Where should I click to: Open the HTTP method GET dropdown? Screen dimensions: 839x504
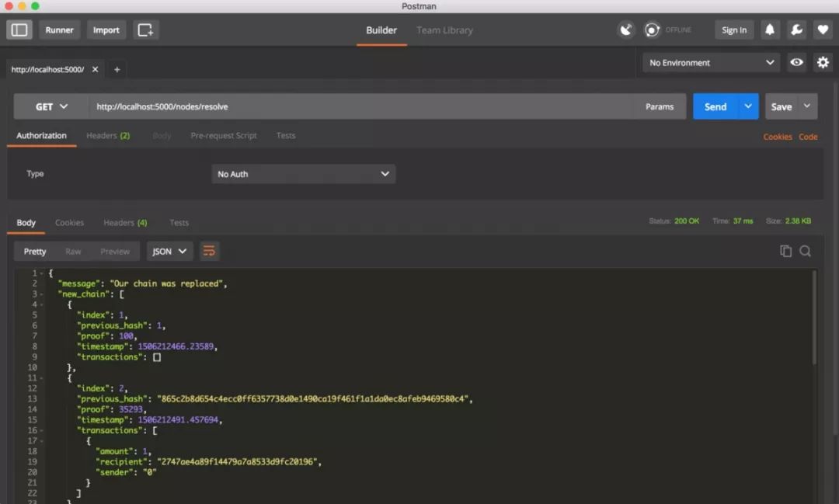[x=51, y=106]
